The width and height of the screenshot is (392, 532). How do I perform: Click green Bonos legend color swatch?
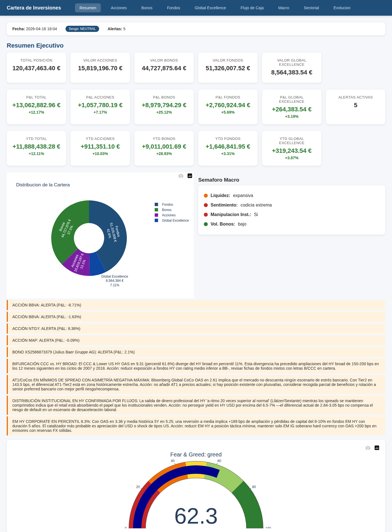[157, 210]
